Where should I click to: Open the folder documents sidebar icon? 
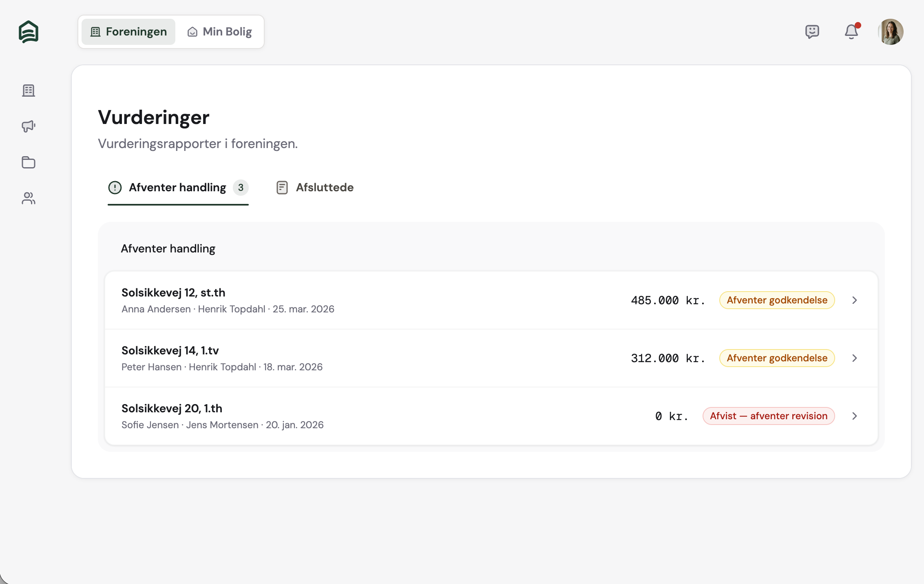pos(29,162)
